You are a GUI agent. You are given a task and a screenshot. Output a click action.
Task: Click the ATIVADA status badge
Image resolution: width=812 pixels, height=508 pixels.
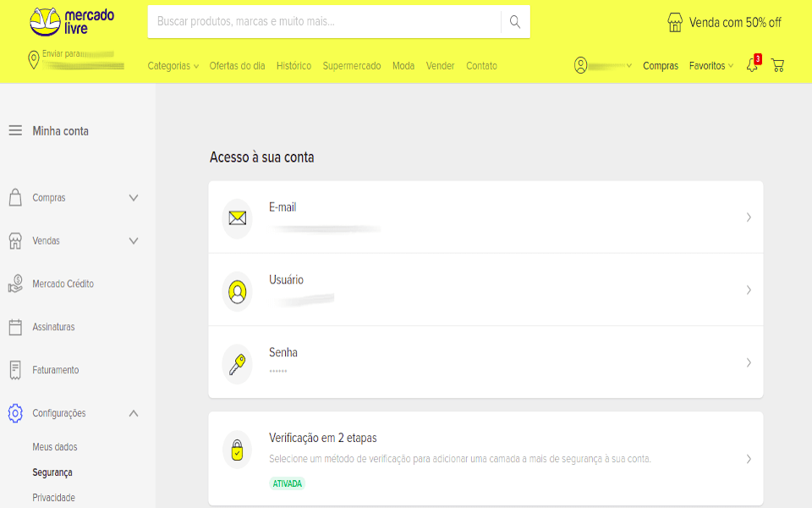click(x=287, y=483)
